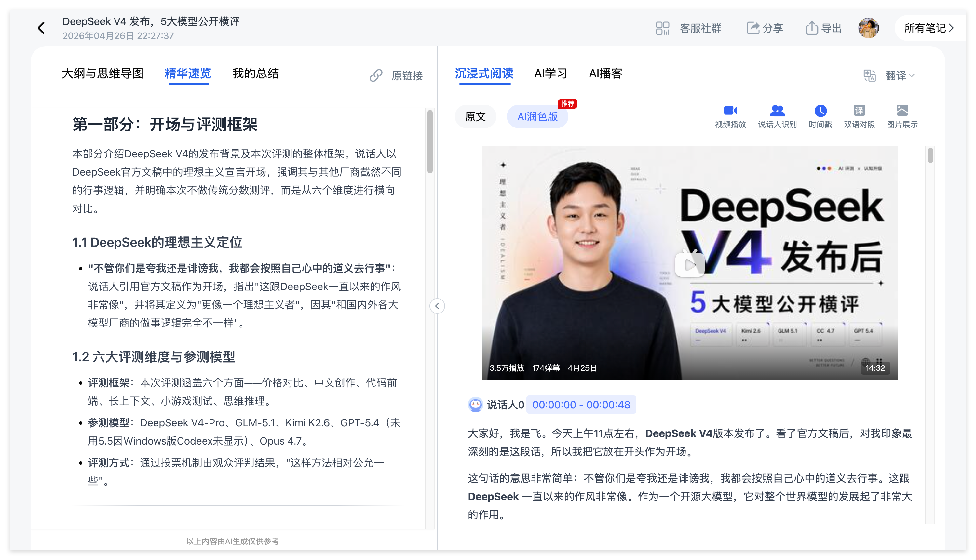Play the video with center play button

[x=689, y=263]
